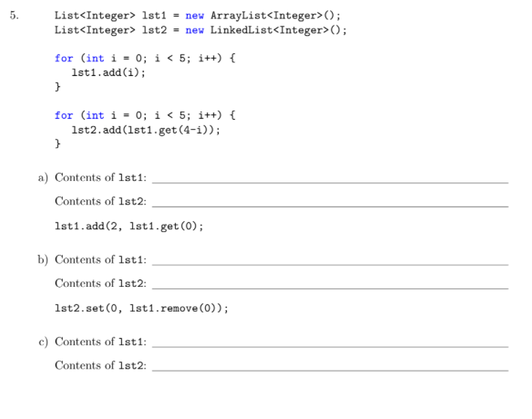Click the part label a)
Viewport: 532px width, 419px height.
pos(43,177)
